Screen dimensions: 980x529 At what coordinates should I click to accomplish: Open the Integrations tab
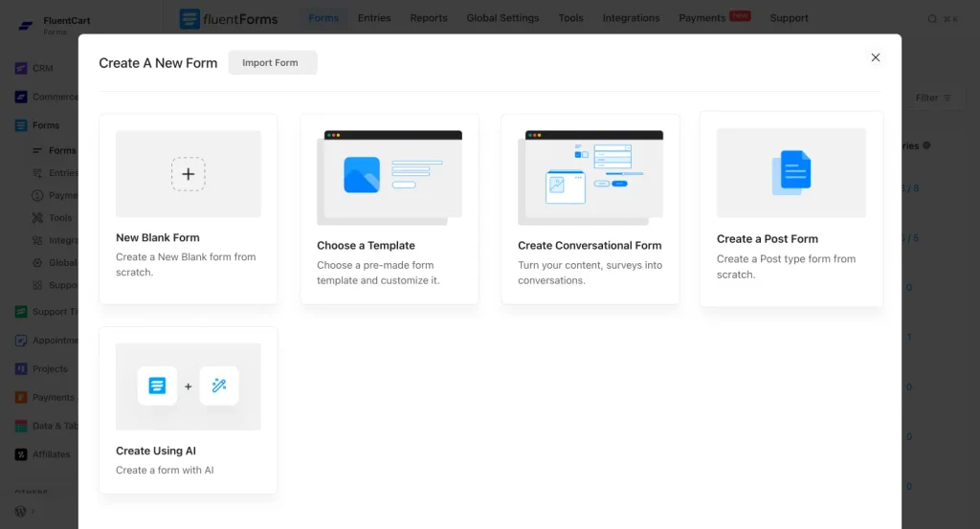coord(631,18)
